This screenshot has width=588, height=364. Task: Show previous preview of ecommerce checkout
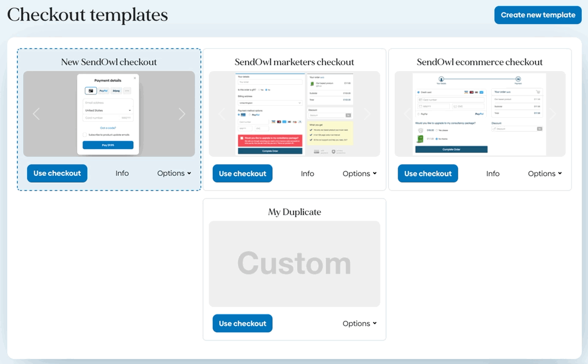click(407, 114)
